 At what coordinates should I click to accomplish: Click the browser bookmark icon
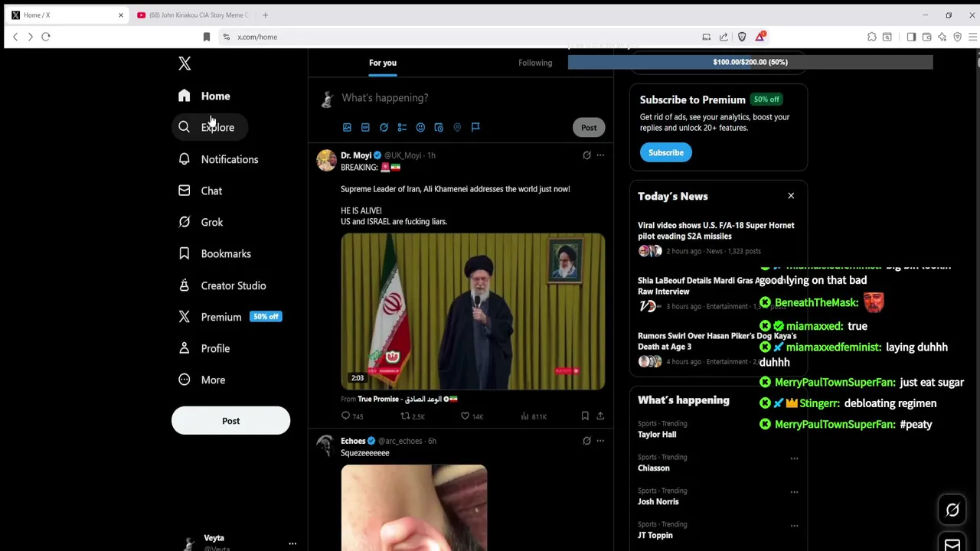[x=206, y=37]
